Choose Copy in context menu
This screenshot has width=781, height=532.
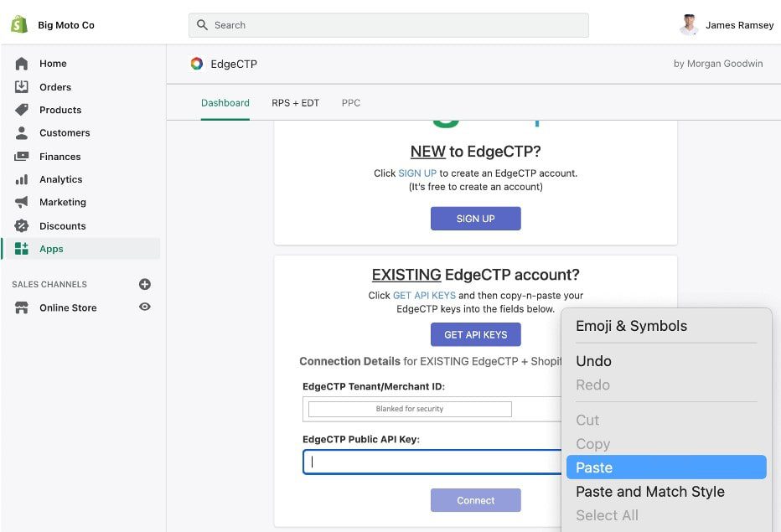(x=666, y=444)
